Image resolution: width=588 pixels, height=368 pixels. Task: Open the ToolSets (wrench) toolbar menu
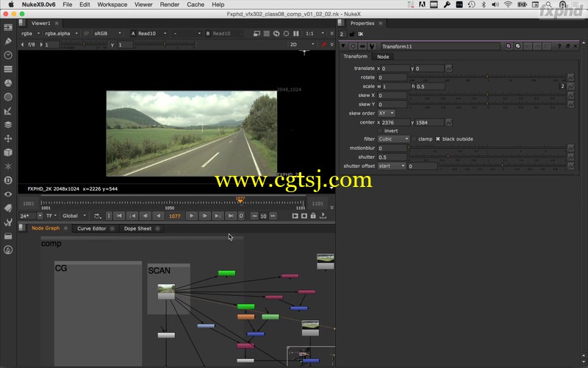(8, 222)
